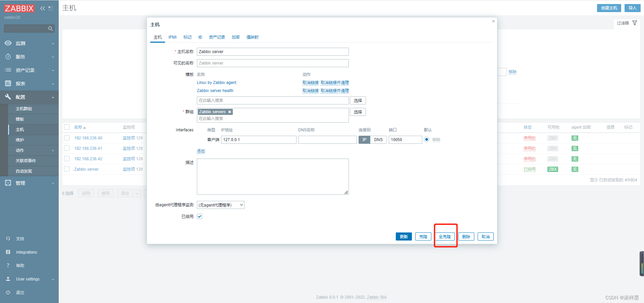Click the reports bar-chart icon
This screenshot has width=644, height=303.
8,83
